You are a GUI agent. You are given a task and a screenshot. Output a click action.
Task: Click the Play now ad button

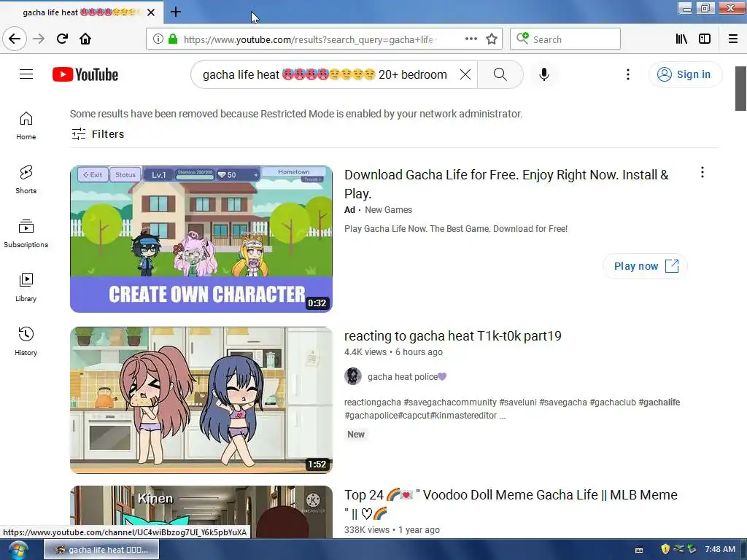(645, 266)
